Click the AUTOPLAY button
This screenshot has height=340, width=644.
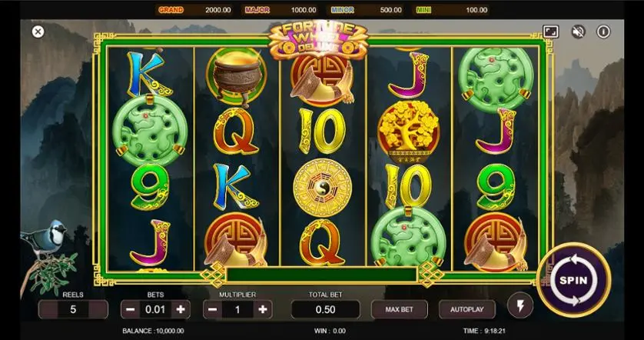click(467, 309)
